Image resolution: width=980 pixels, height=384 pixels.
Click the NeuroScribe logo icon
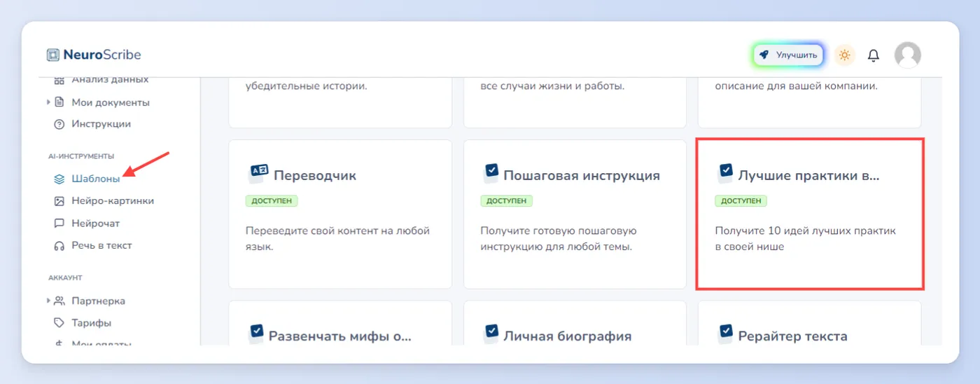tap(53, 55)
